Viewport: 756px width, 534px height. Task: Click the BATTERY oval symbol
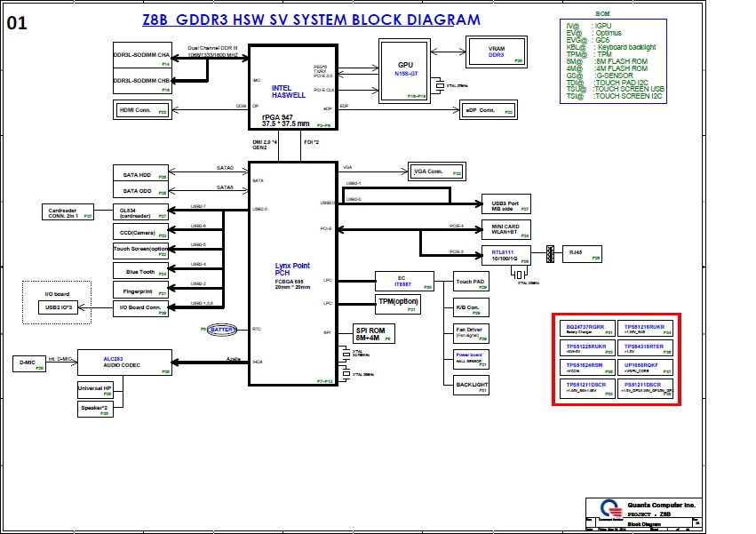[x=223, y=329]
